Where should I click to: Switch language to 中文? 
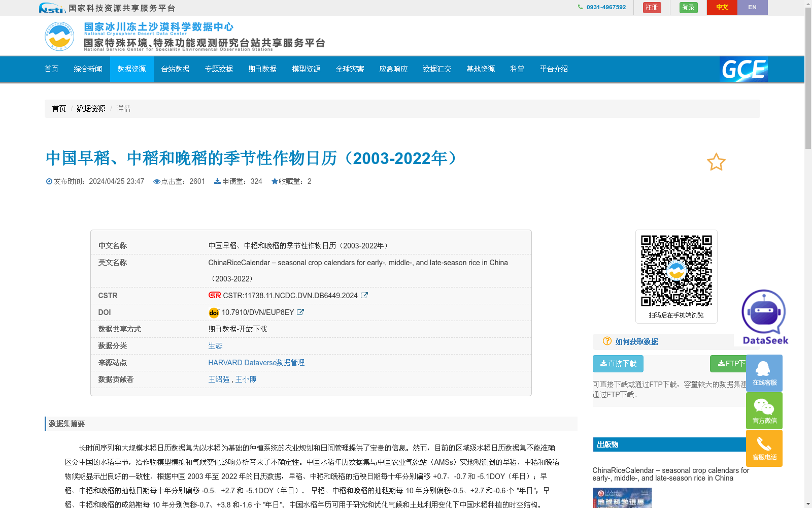(x=722, y=8)
